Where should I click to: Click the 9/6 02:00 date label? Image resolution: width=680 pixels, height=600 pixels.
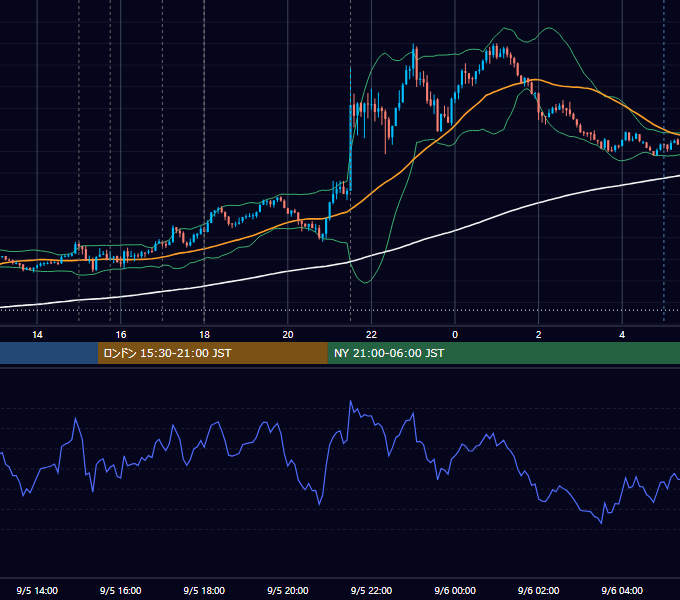(x=539, y=590)
